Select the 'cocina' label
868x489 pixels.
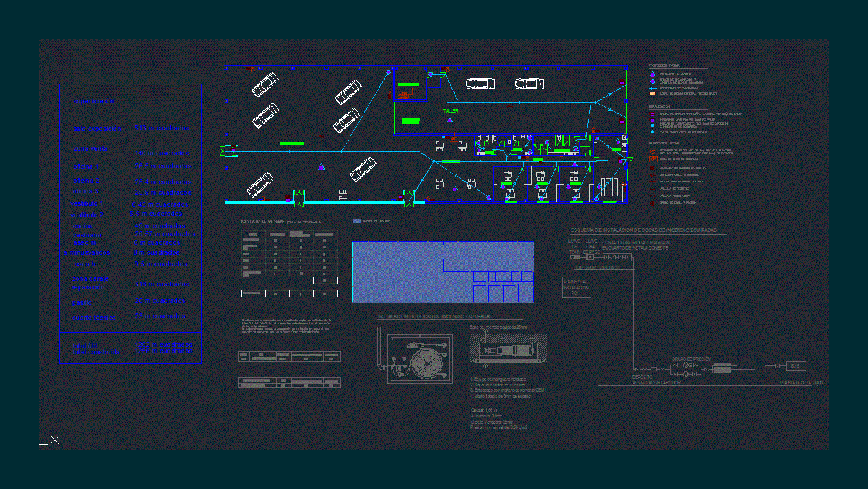[x=83, y=226]
